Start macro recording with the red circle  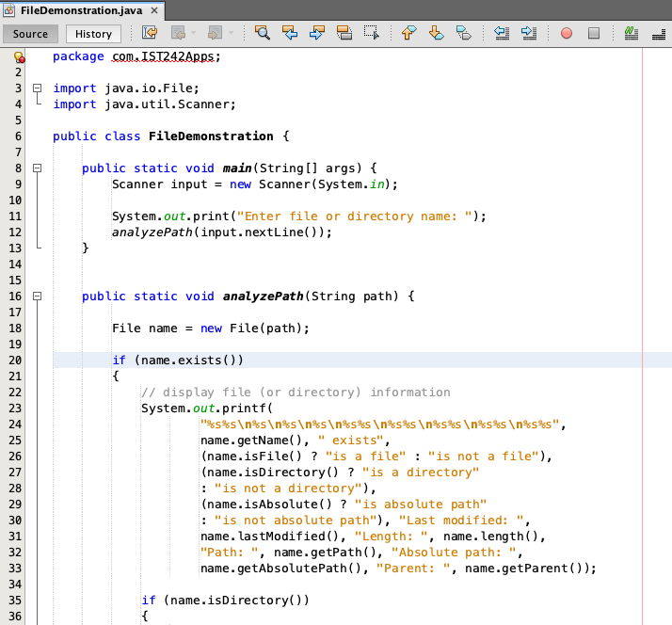click(x=567, y=33)
